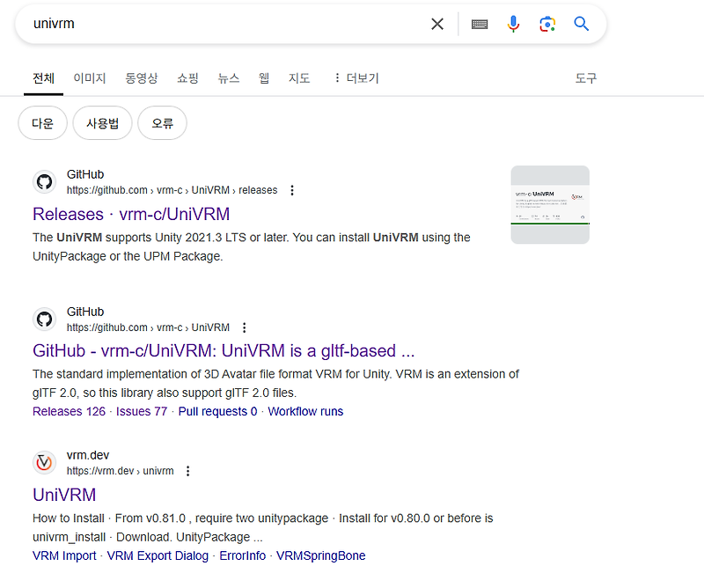Viewport: 704px width, 588px height.
Task: Select the 오류 filter chip
Action: [162, 123]
